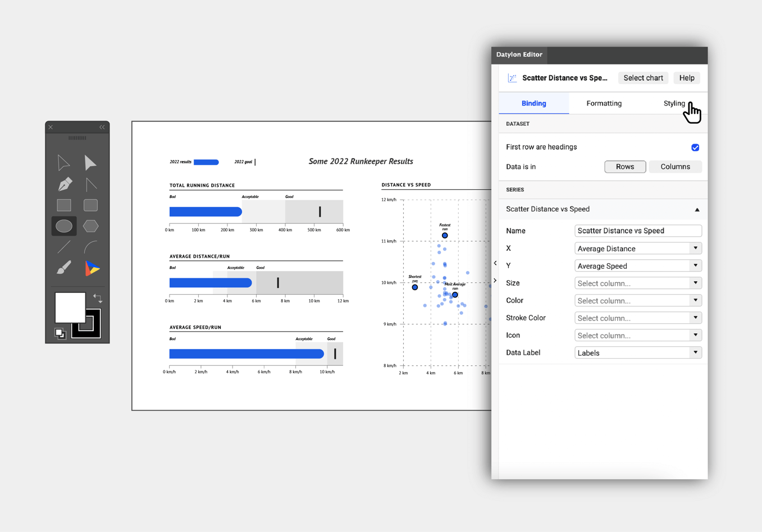The height and width of the screenshot is (532, 762).
Task: Activate the Rectangle tool
Action: pos(63,205)
